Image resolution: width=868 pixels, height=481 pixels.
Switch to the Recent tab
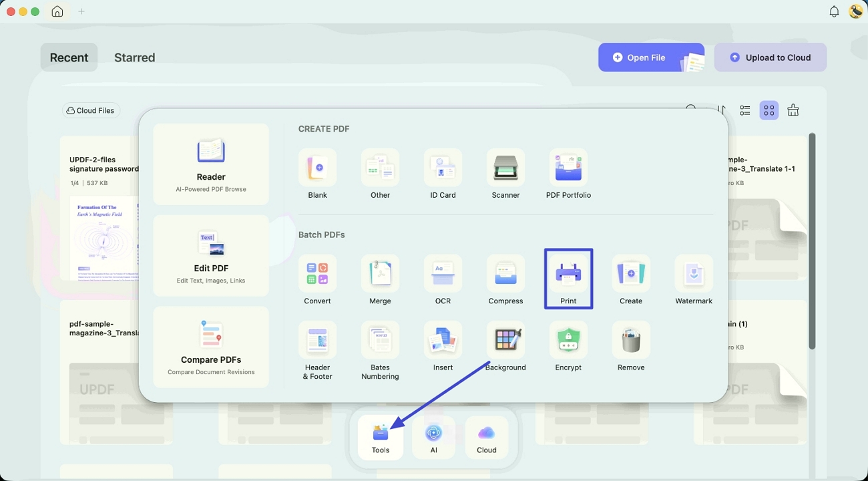(x=69, y=57)
